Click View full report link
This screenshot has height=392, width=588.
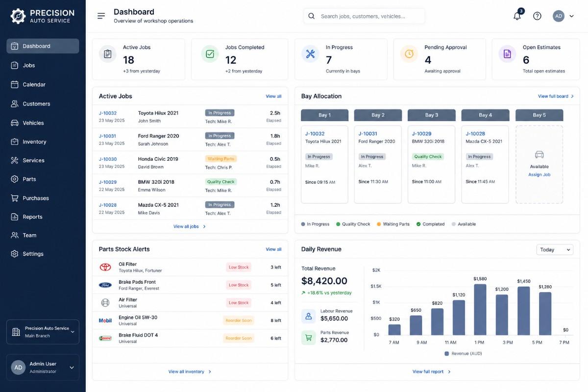431,371
